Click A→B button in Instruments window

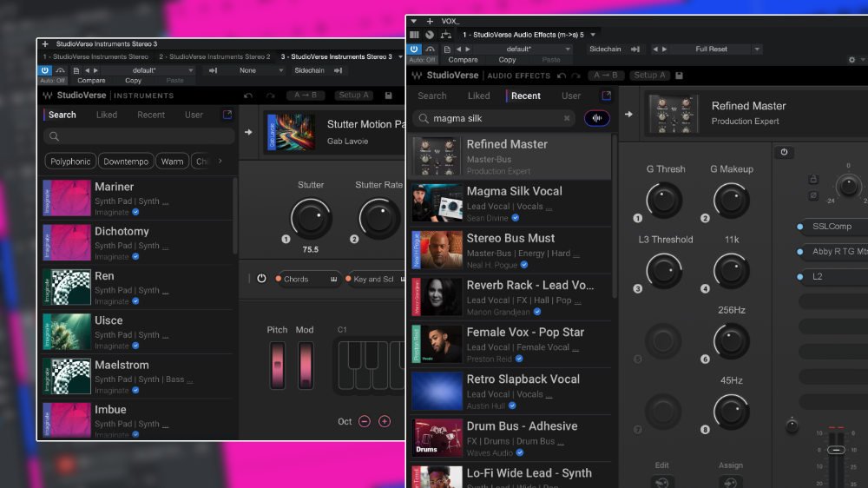[306, 96]
